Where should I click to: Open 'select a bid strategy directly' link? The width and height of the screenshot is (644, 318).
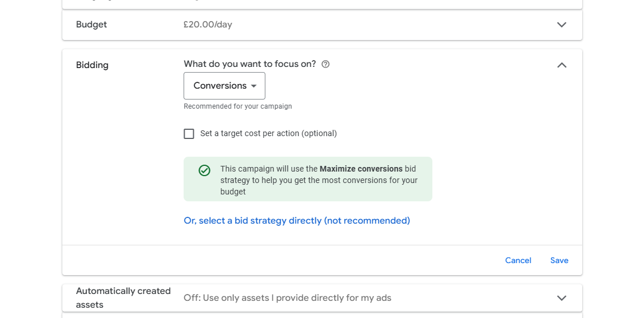pyautogui.click(x=296, y=221)
